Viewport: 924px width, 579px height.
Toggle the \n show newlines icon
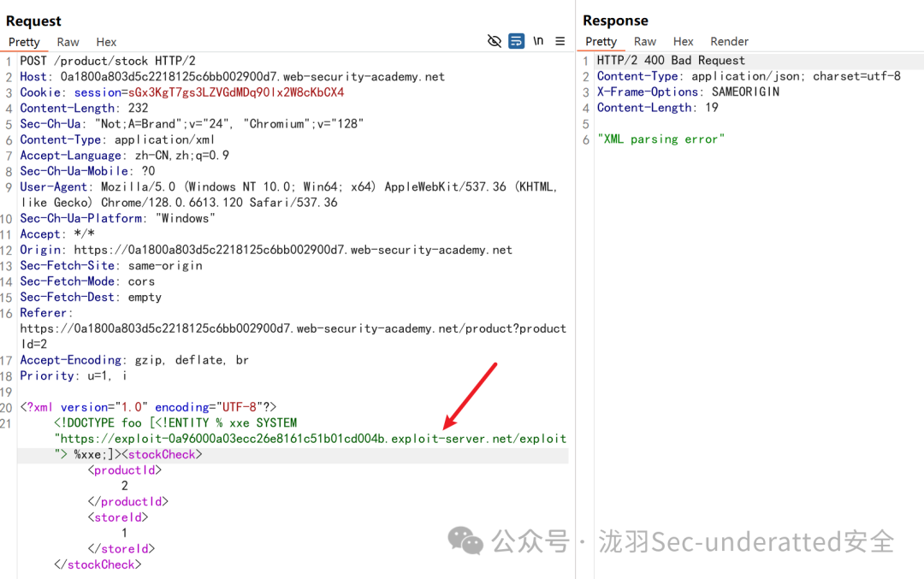click(x=538, y=41)
